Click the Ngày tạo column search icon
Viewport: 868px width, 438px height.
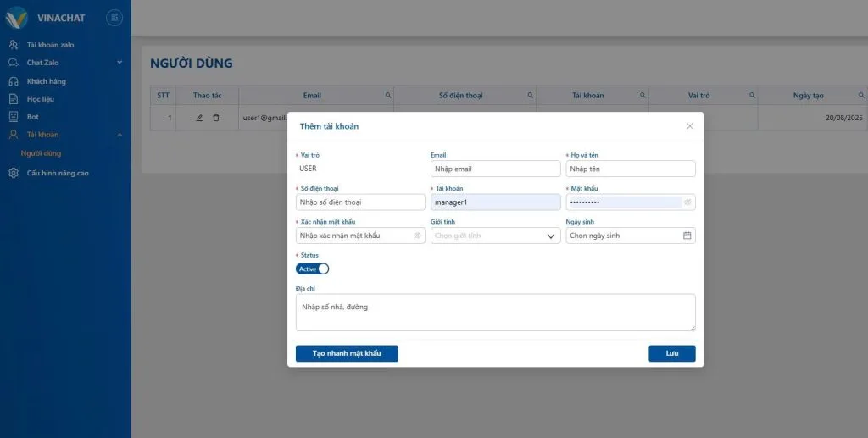point(861,96)
